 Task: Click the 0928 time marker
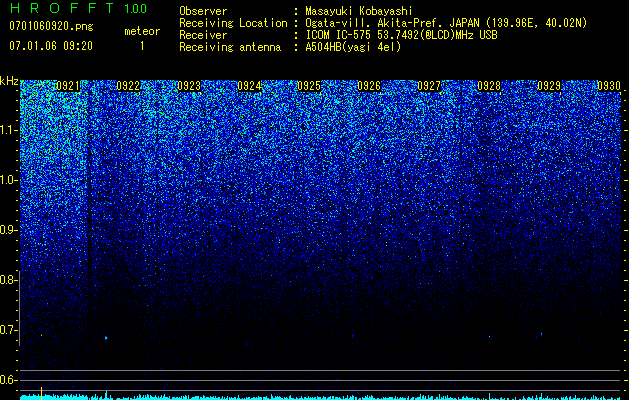pos(489,86)
